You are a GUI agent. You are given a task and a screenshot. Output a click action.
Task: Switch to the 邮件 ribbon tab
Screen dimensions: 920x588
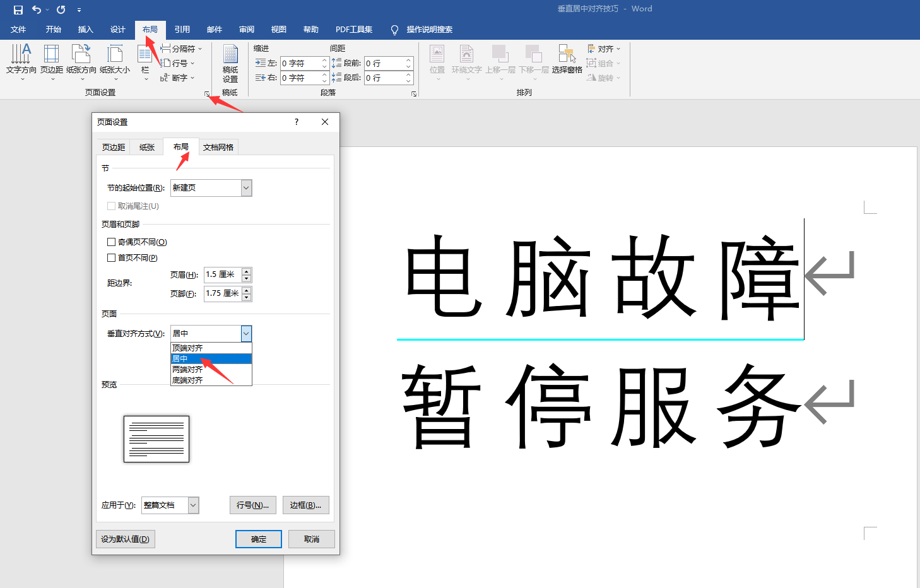point(215,30)
